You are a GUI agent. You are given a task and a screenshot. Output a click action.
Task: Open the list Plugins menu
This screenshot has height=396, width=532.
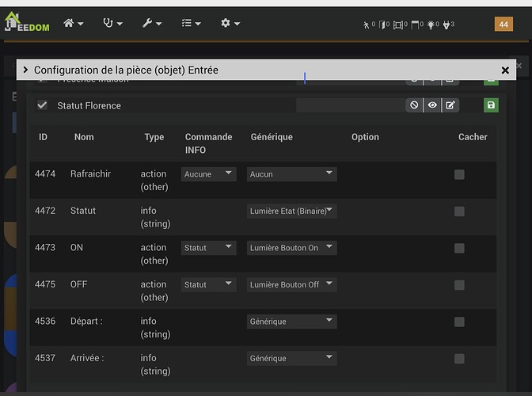[x=191, y=23]
